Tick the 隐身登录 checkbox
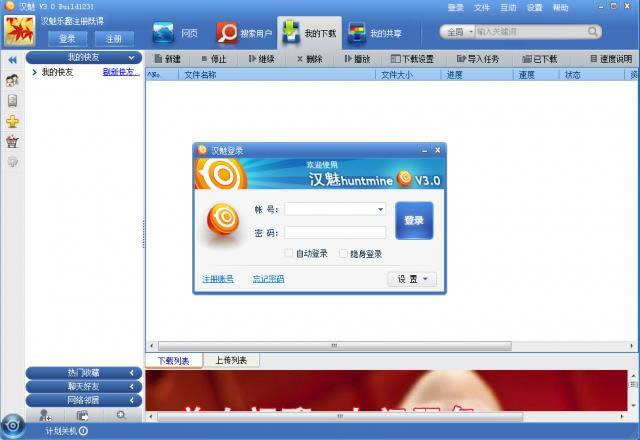 pos(344,254)
